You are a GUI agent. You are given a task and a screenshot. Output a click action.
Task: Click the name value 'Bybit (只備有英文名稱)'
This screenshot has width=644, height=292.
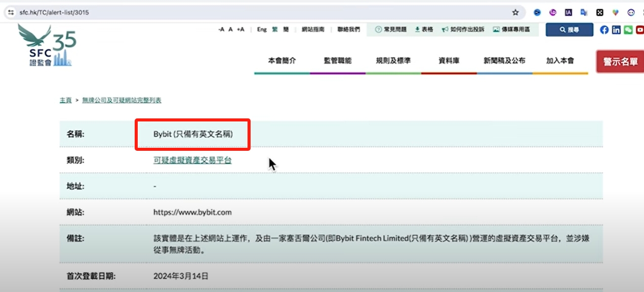[193, 134]
